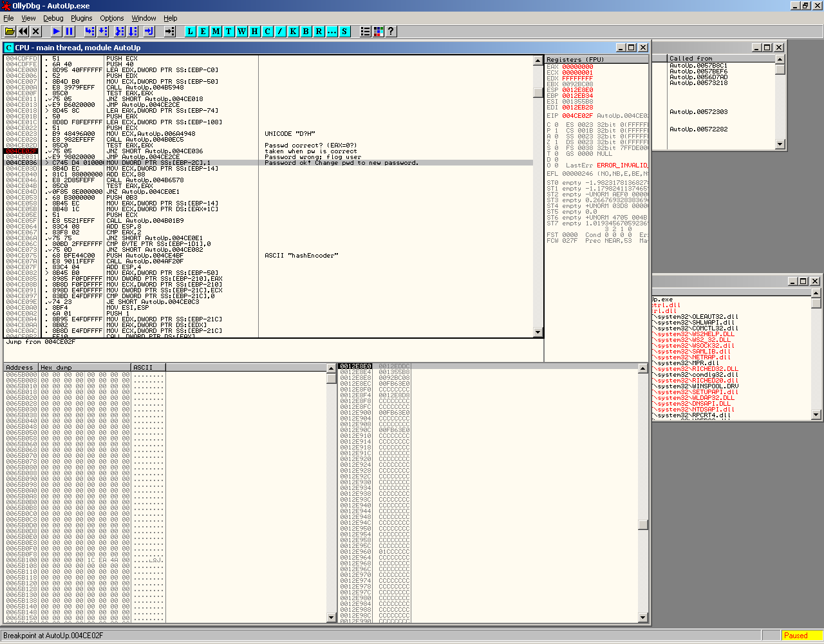Click the Step into toolbar icon
This screenshot has height=644, width=824.
89,32
